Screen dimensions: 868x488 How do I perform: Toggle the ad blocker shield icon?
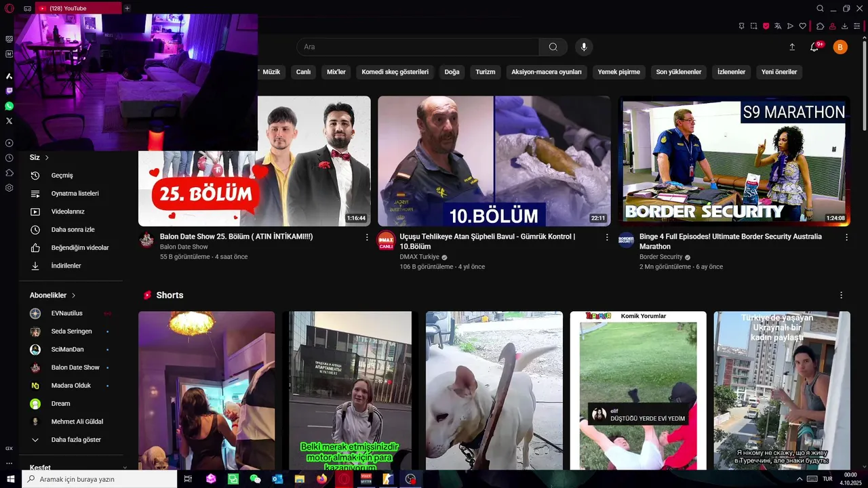click(766, 26)
